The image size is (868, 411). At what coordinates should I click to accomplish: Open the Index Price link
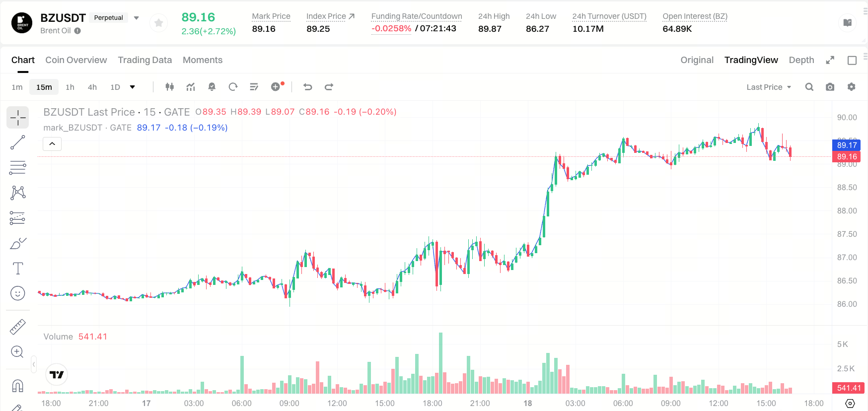click(x=330, y=16)
